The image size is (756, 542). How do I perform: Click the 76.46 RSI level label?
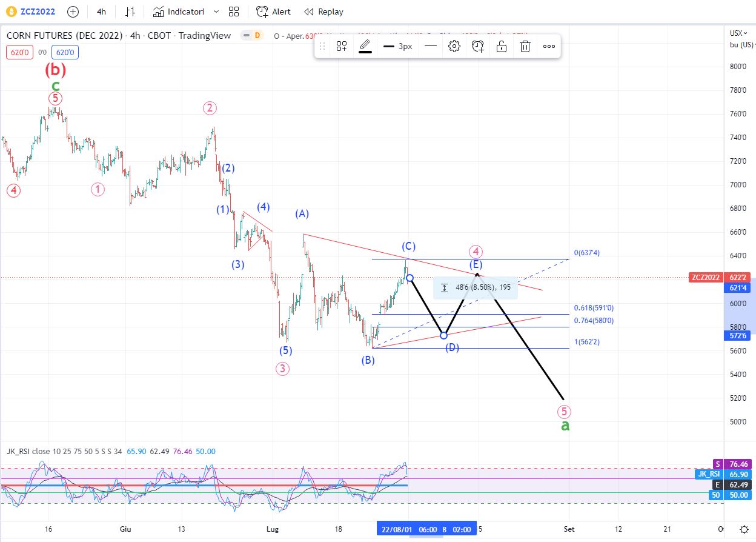point(738,464)
